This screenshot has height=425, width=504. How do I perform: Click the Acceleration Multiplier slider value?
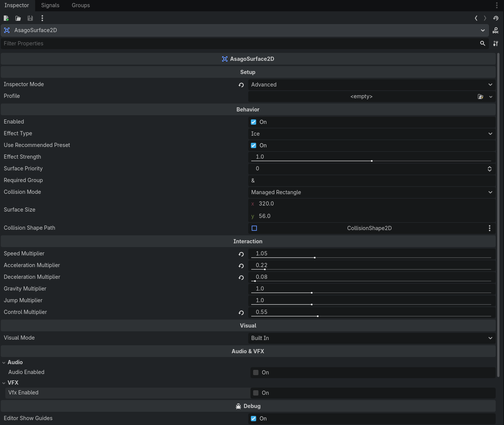coord(261,265)
